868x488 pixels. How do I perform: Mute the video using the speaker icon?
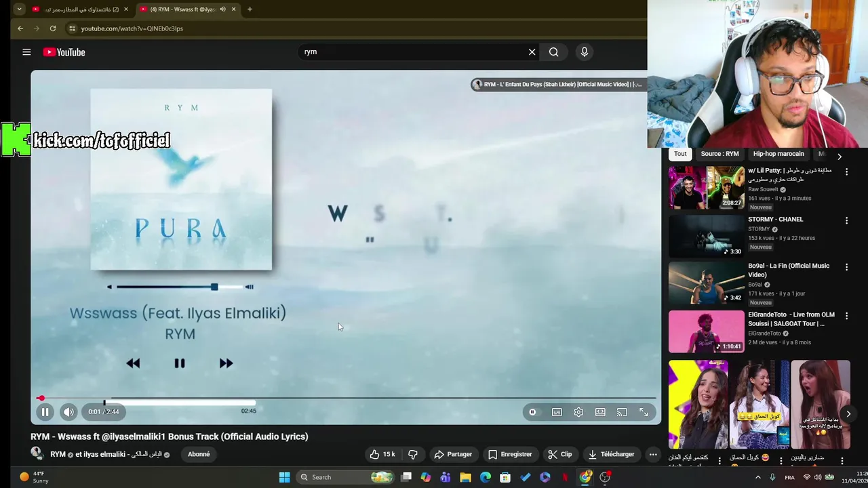(68, 411)
